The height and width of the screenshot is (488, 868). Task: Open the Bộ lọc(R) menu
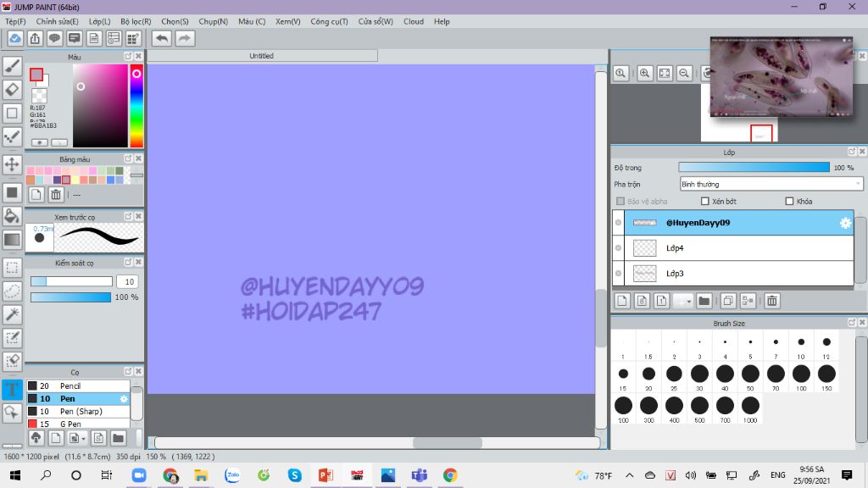coord(136,21)
